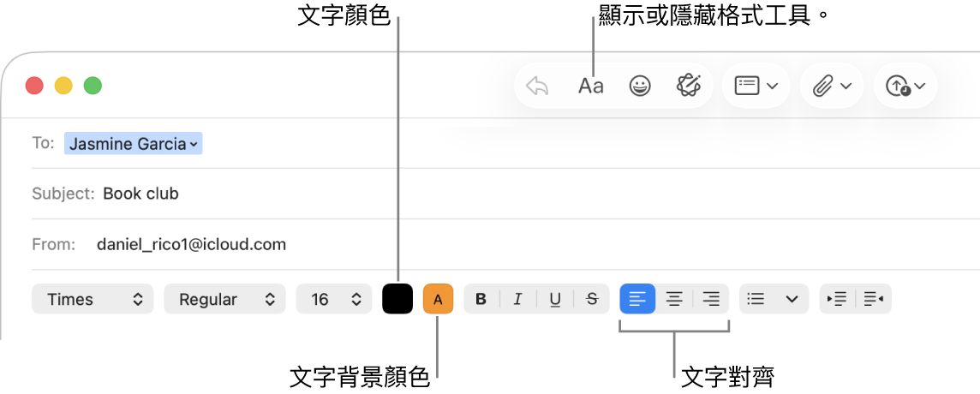Open the font size 16 selector
This screenshot has width=980, height=394.
click(x=334, y=299)
